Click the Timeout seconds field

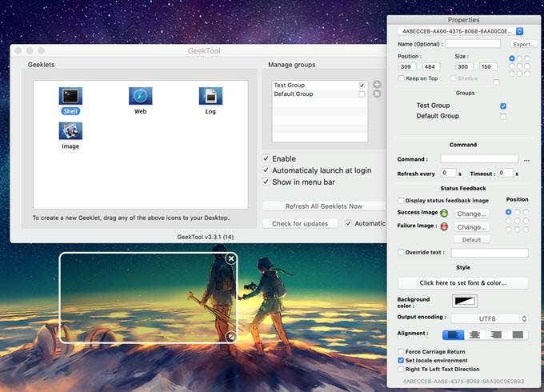506,173
